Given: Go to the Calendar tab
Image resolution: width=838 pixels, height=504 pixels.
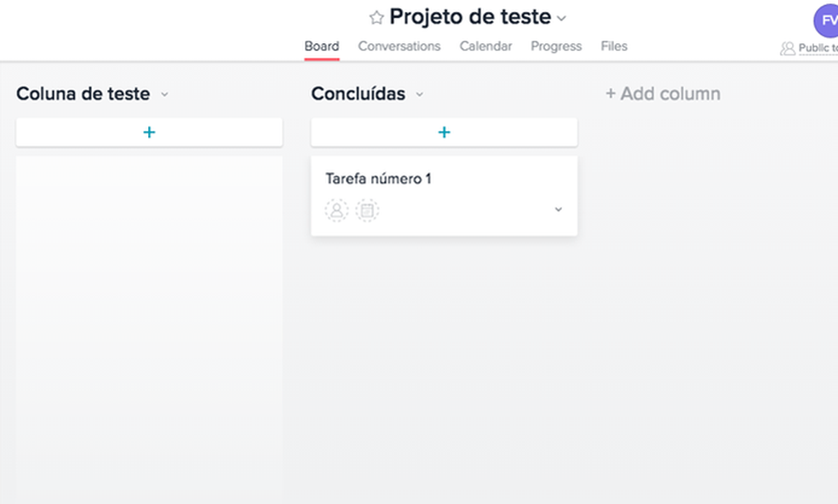Looking at the screenshot, I should tap(485, 47).
